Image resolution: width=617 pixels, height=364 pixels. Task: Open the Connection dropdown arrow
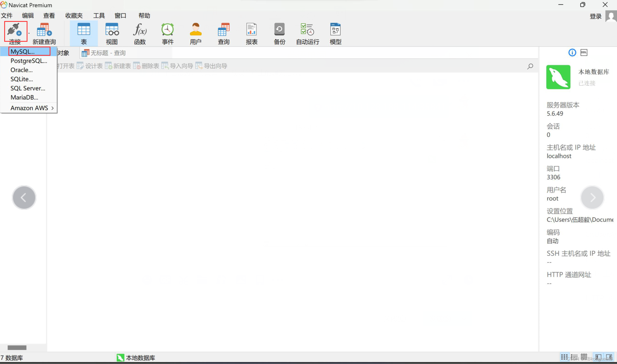[x=29, y=34]
